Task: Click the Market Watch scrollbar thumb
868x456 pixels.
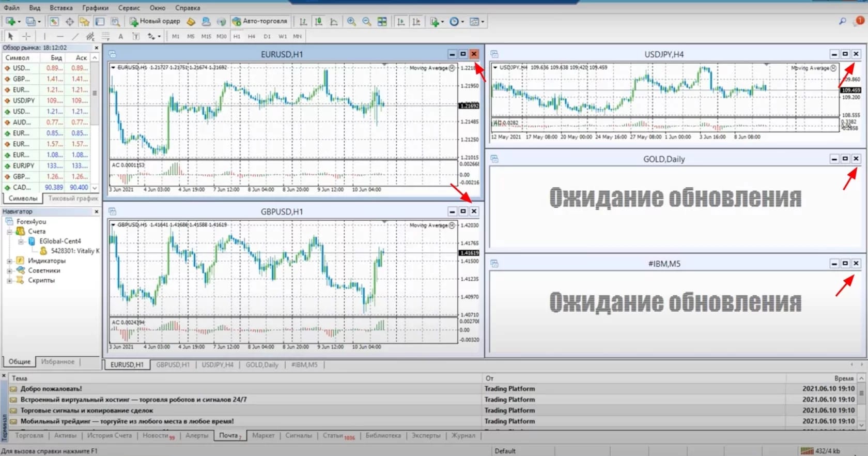Action: [95, 94]
